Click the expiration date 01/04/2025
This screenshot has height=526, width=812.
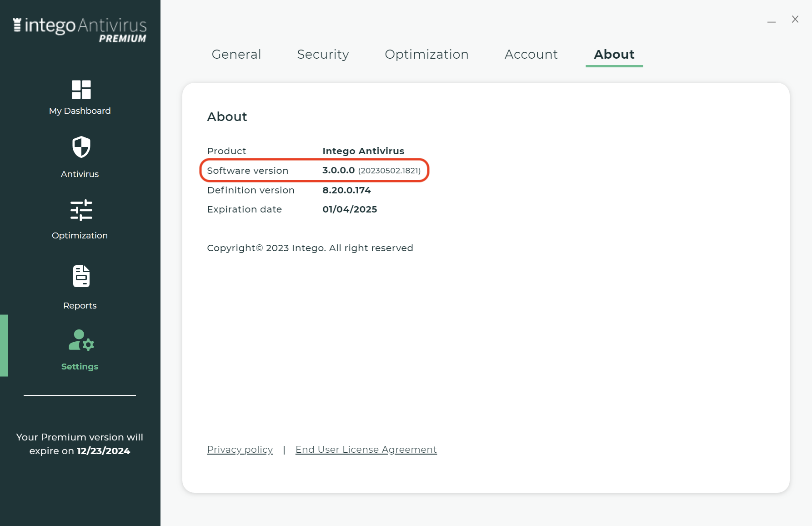[350, 209]
